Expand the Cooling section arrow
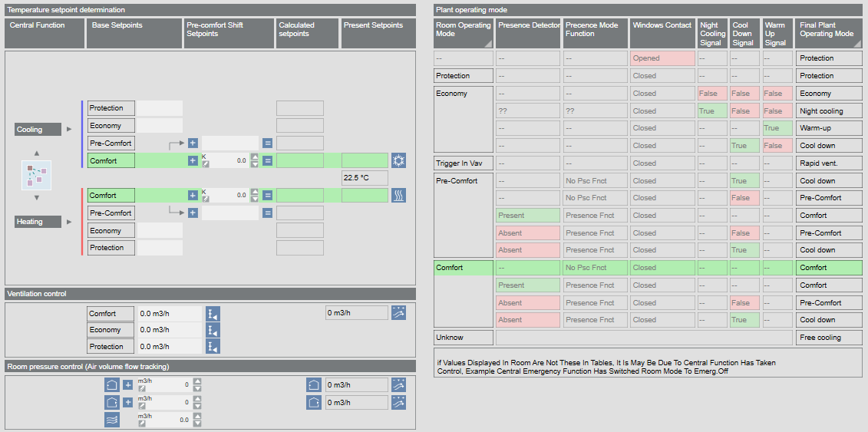The height and width of the screenshot is (432, 868). 69,130
